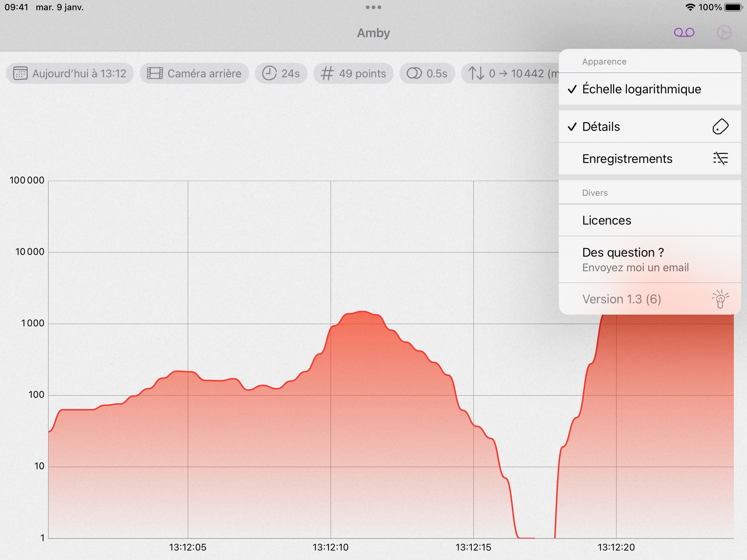Tap the status bar time 09:41
The height and width of the screenshot is (560, 747).
click(16, 7)
